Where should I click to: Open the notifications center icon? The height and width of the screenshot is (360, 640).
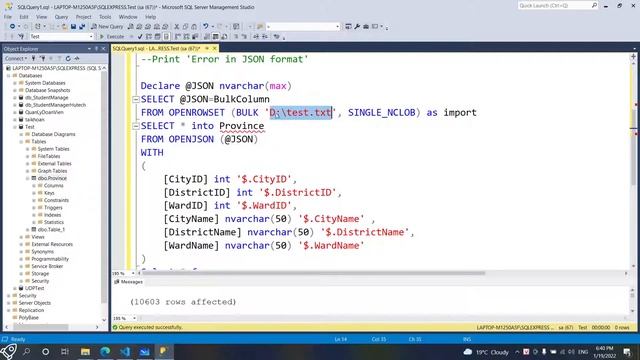click(627, 352)
